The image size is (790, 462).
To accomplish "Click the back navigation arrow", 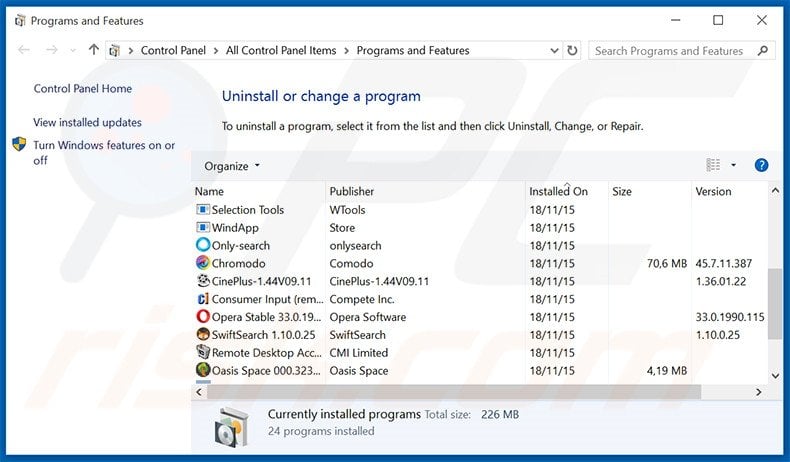I will click(x=24, y=50).
